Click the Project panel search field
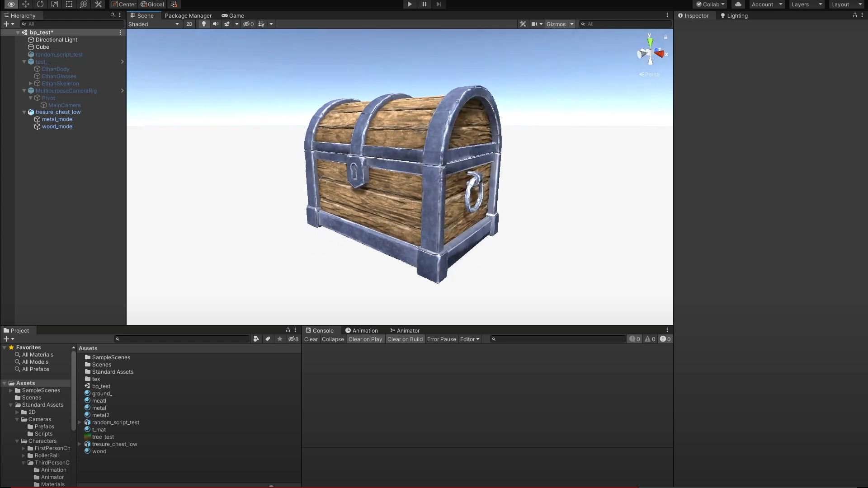The height and width of the screenshot is (488, 868). click(x=183, y=339)
